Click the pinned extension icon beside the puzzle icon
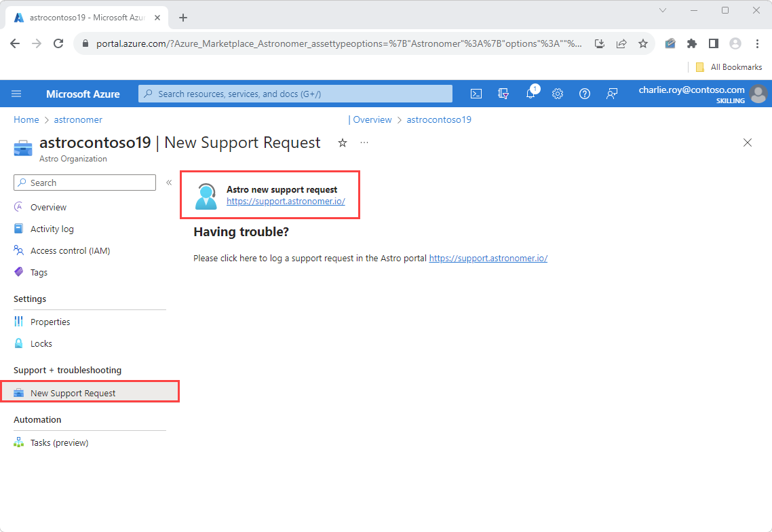Image resolution: width=772 pixels, height=532 pixels. (670, 43)
